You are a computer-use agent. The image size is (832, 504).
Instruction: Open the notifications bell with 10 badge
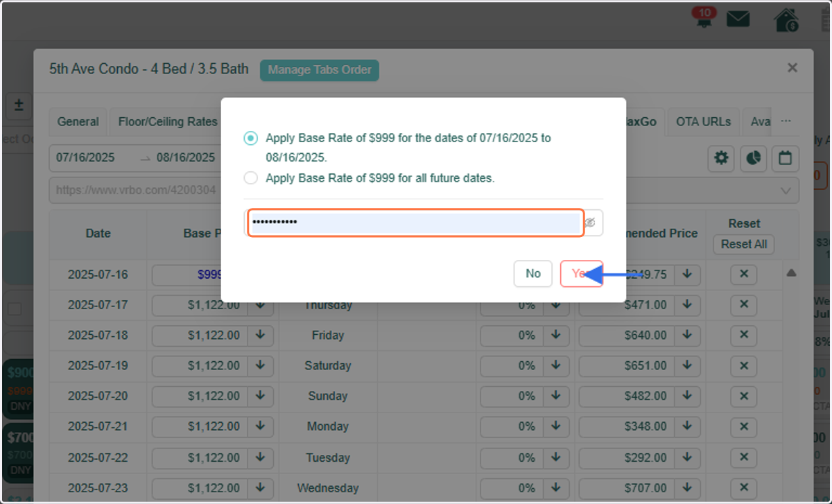point(704,19)
